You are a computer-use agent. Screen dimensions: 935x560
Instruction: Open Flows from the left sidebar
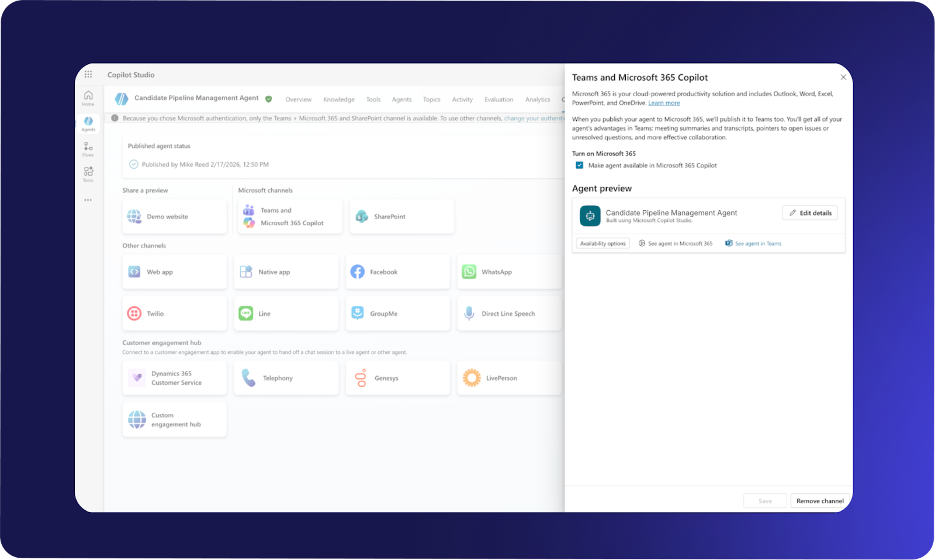[88, 149]
